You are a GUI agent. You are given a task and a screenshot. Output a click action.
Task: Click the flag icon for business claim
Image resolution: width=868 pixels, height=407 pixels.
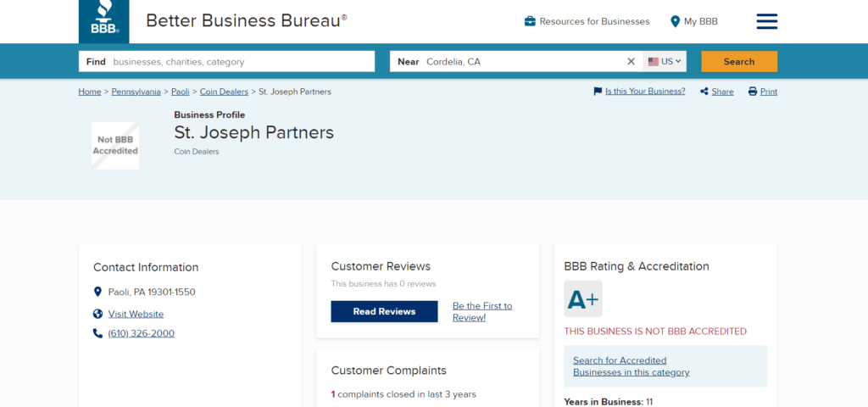[598, 92]
